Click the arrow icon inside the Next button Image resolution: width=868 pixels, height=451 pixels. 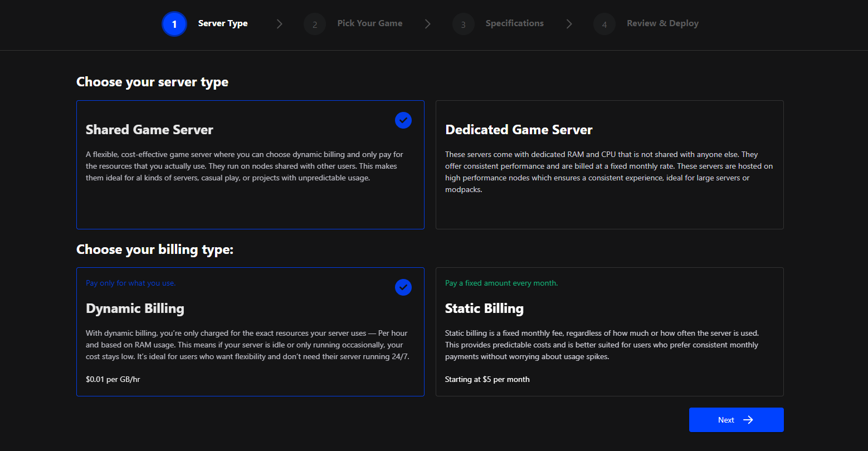tap(748, 420)
